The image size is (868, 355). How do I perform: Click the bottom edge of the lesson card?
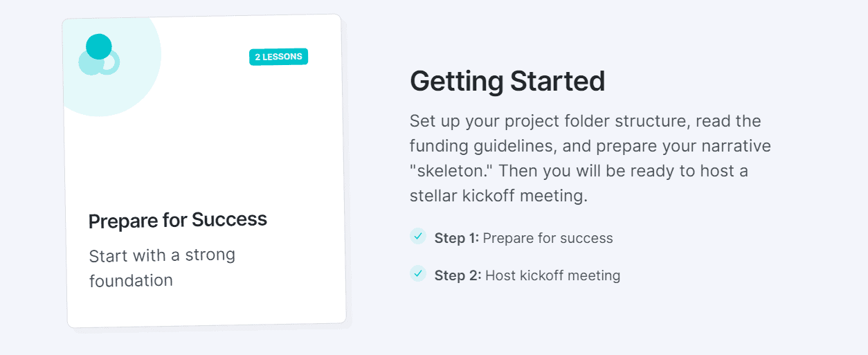coord(206,324)
